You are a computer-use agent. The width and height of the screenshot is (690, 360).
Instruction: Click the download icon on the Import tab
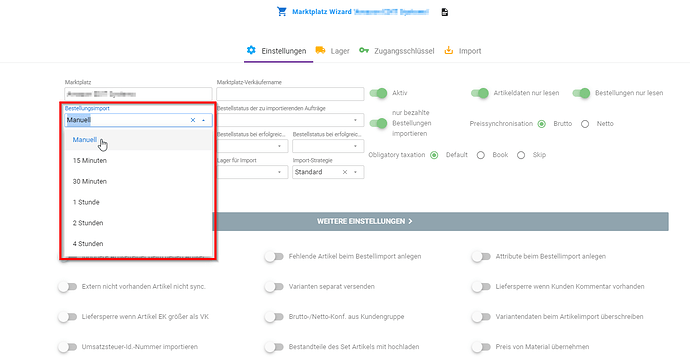pyautogui.click(x=448, y=50)
